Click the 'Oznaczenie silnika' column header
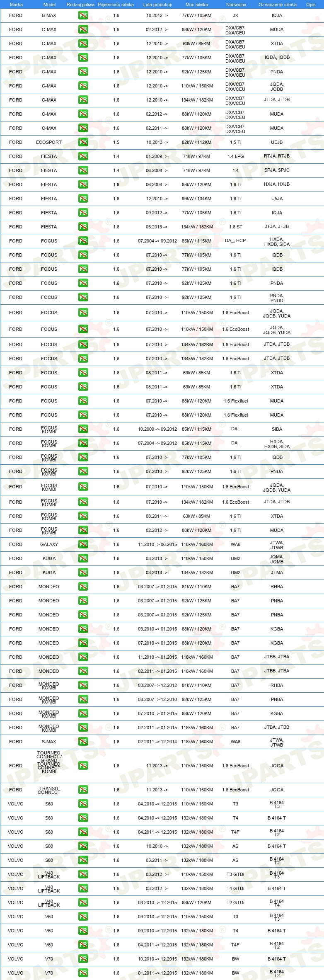324x980 pixels. coord(278,5)
